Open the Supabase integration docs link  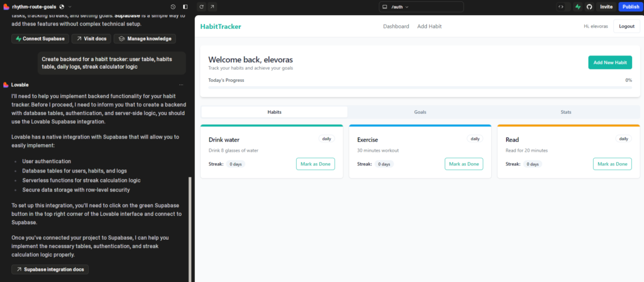point(50,269)
